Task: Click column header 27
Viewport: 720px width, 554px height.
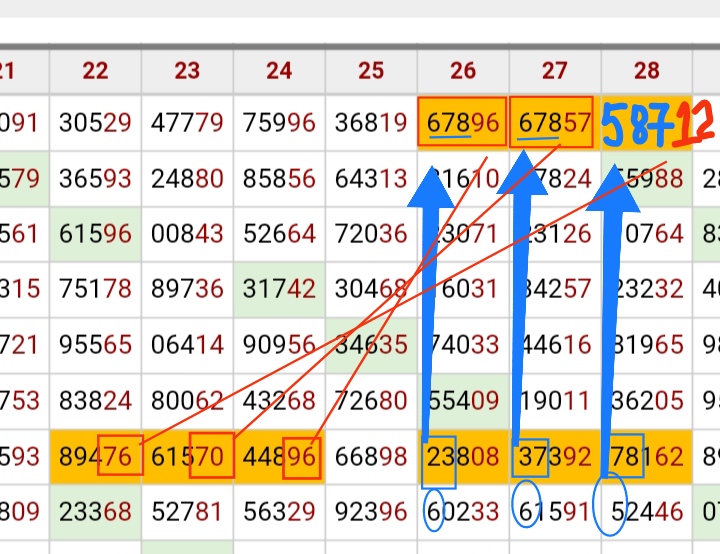Action: [x=555, y=71]
